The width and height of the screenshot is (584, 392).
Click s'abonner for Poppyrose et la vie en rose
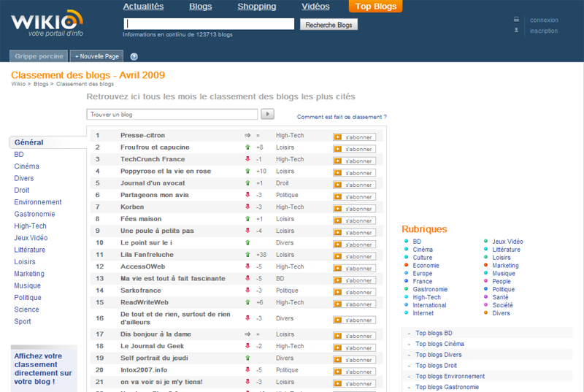354,173
